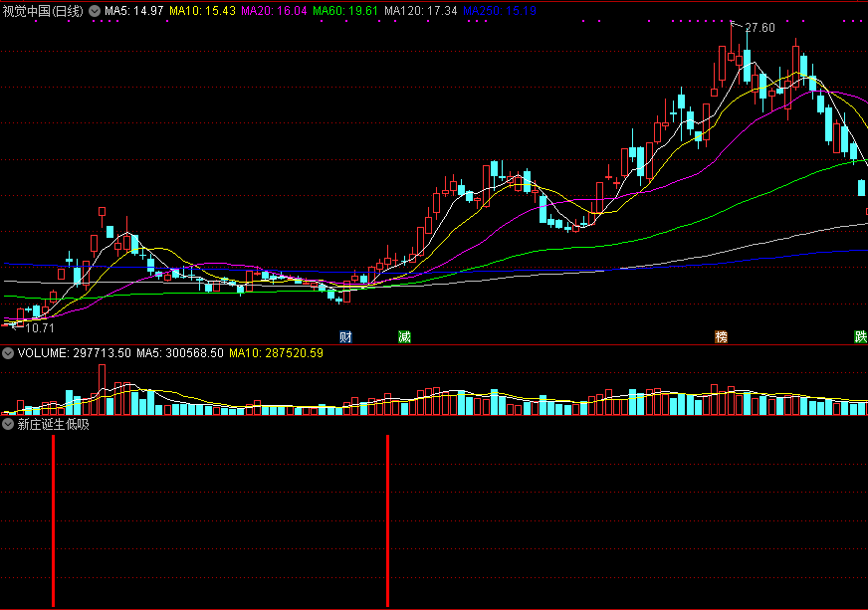This screenshot has height=610, width=868.
Task: Select the first red signal bar
Action: point(53,520)
